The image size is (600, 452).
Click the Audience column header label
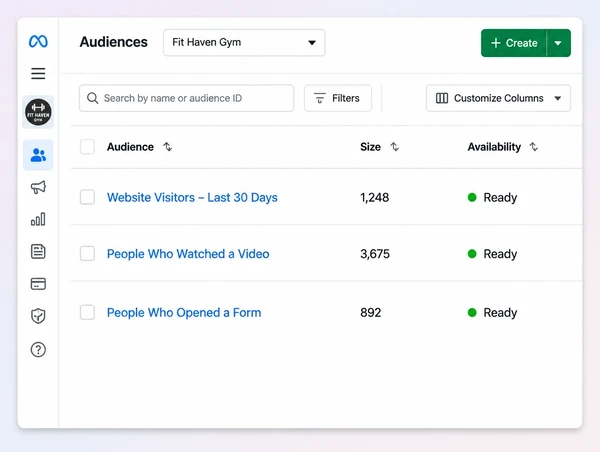[x=130, y=147]
